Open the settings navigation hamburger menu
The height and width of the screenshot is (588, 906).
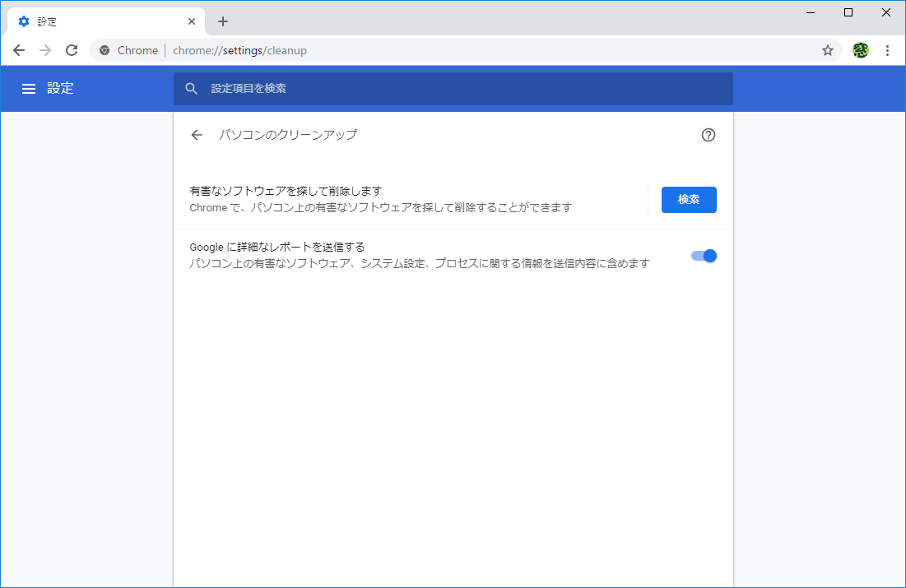tap(29, 88)
